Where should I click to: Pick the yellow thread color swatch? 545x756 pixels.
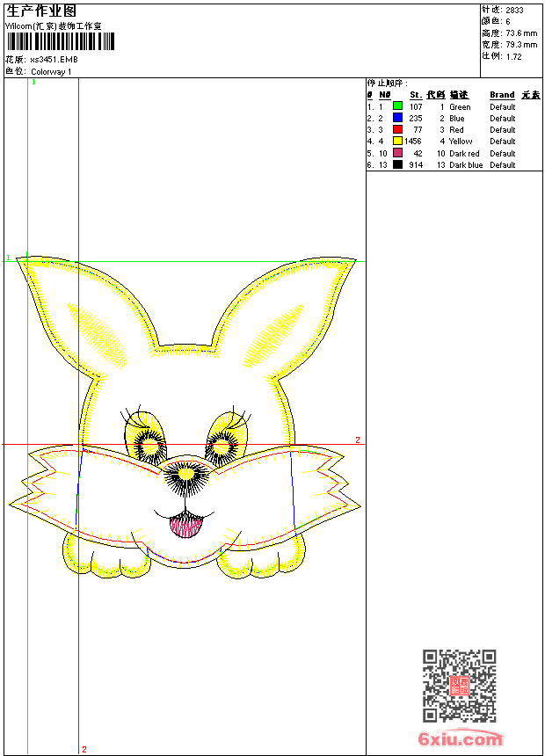coord(397,142)
